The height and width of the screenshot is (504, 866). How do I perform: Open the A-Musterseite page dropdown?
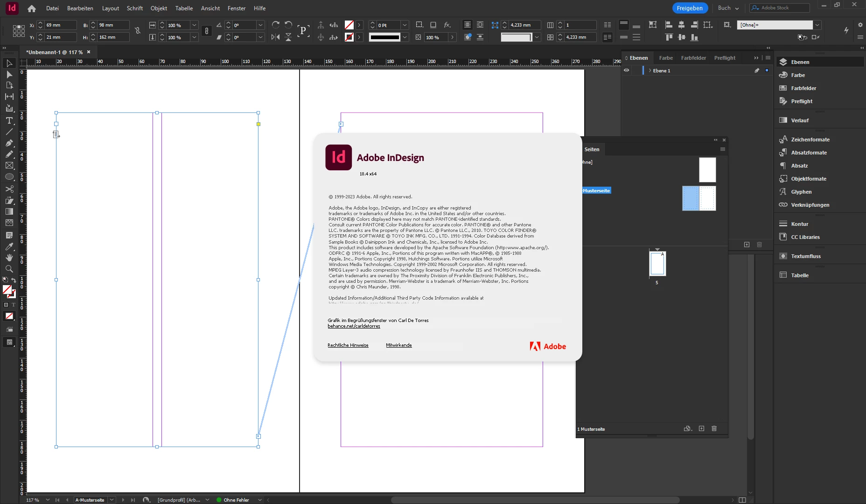click(x=112, y=500)
